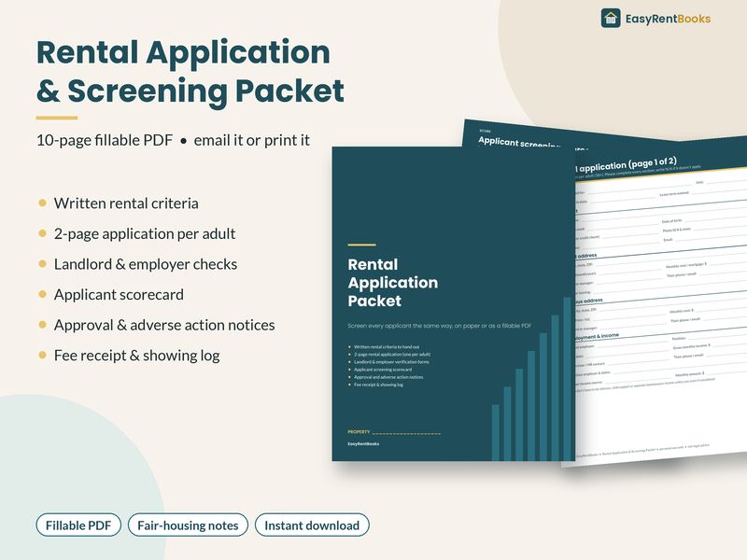This screenshot has height=560, width=747.
Task: Select the 'Landlord & employer checks' bullet
Action: tap(146, 264)
